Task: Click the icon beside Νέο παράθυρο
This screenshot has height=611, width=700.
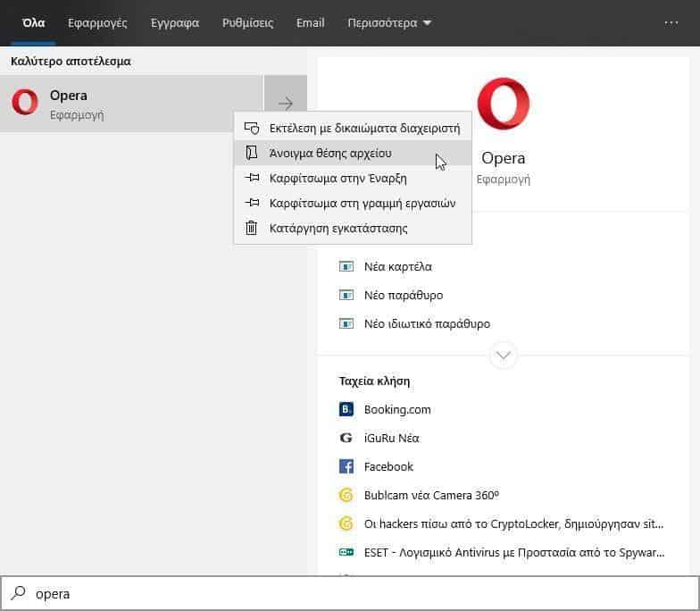Action: (x=346, y=295)
